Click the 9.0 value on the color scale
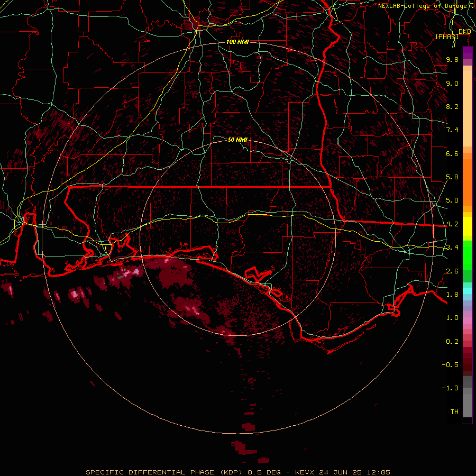 coord(452,83)
